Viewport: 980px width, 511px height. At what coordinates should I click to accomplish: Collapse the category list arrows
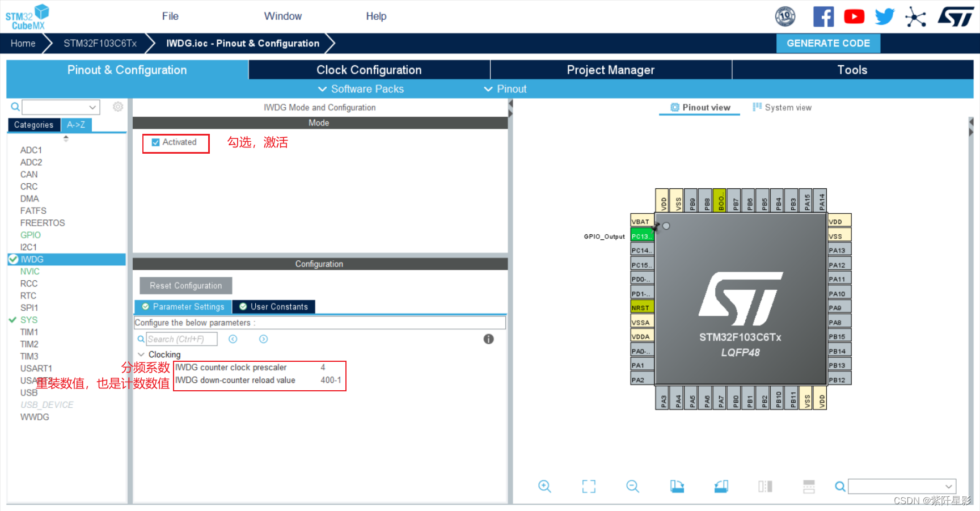coord(66,138)
